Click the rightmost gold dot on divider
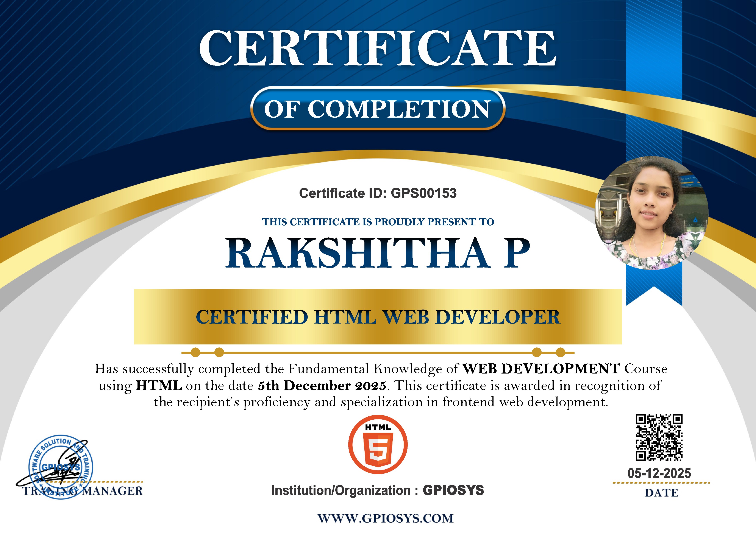This screenshot has width=756, height=534. click(560, 352)
